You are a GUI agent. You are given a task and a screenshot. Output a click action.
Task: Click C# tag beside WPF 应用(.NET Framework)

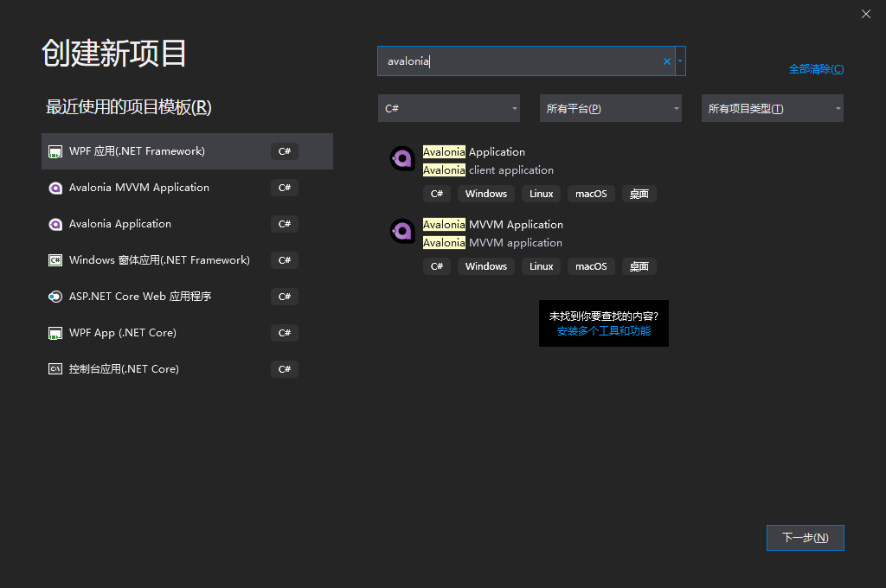pyautogui.click(x=284, y=151)
